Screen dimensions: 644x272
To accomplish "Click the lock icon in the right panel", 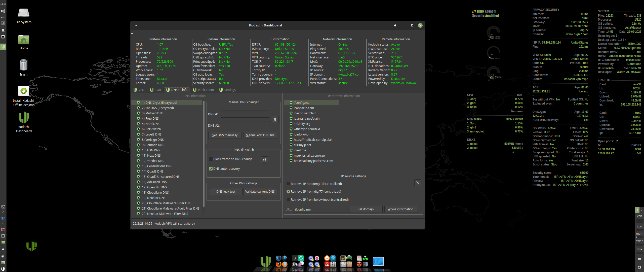I will click(639, 259).
